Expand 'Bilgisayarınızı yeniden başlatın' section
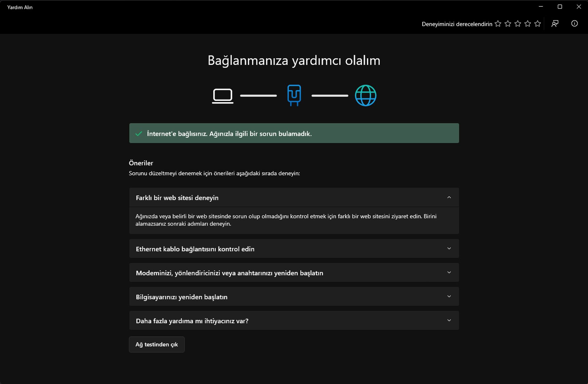Screen dimensions: 588x384 (x=294, y=296)
